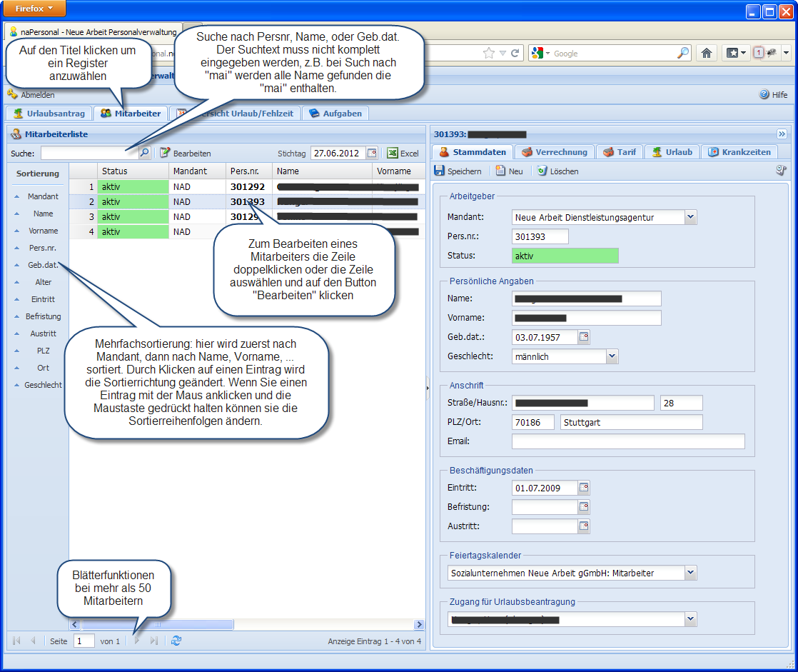Switch to the Verrechnung tab
The height and width of the screenshot is (672, 798).
coord(555,152)
